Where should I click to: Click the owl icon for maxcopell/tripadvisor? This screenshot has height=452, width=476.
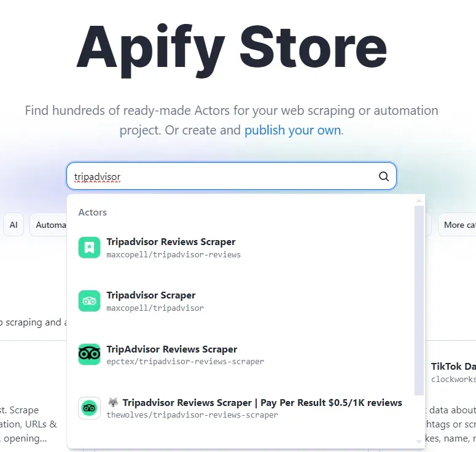(89, 301)
